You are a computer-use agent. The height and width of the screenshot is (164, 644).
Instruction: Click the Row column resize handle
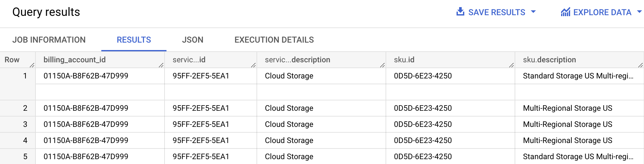32,65
